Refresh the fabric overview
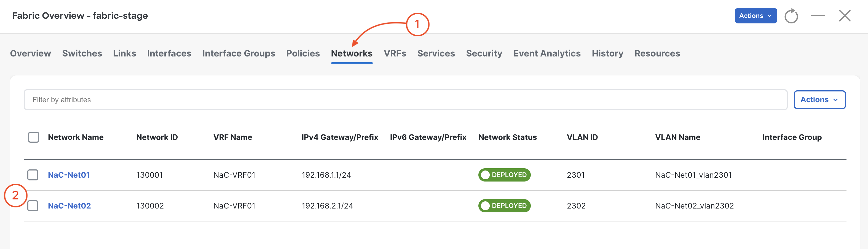 tap(791, 16)
